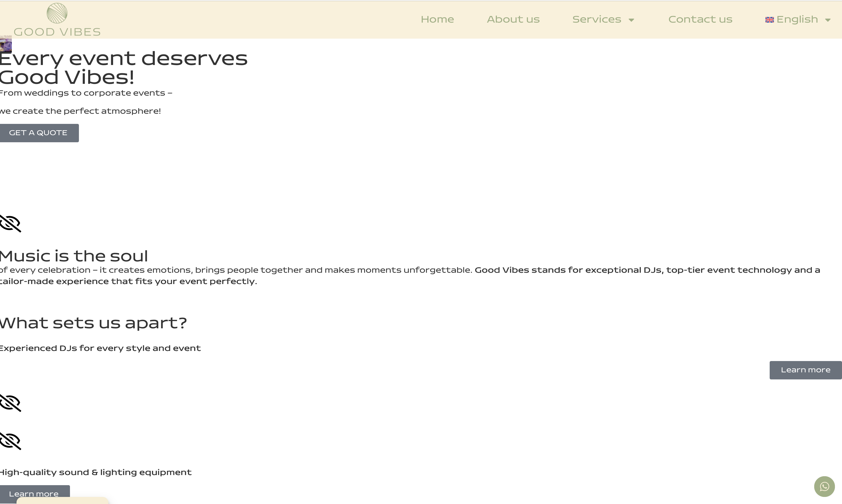Click 'we create the perfect atmosphere!' text
Image resolution: width=842 pixels, height=504 pixels.
80,111
